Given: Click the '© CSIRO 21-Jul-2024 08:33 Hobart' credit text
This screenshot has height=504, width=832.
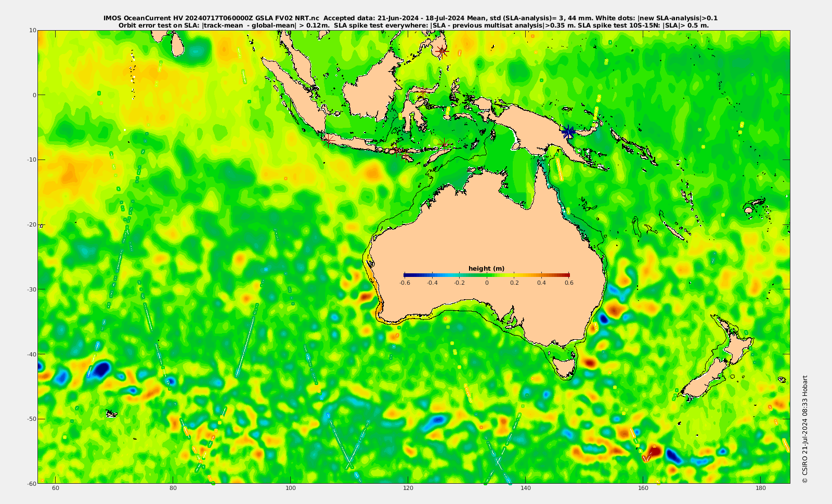Looking at the screenshot, I should point(805,429).
